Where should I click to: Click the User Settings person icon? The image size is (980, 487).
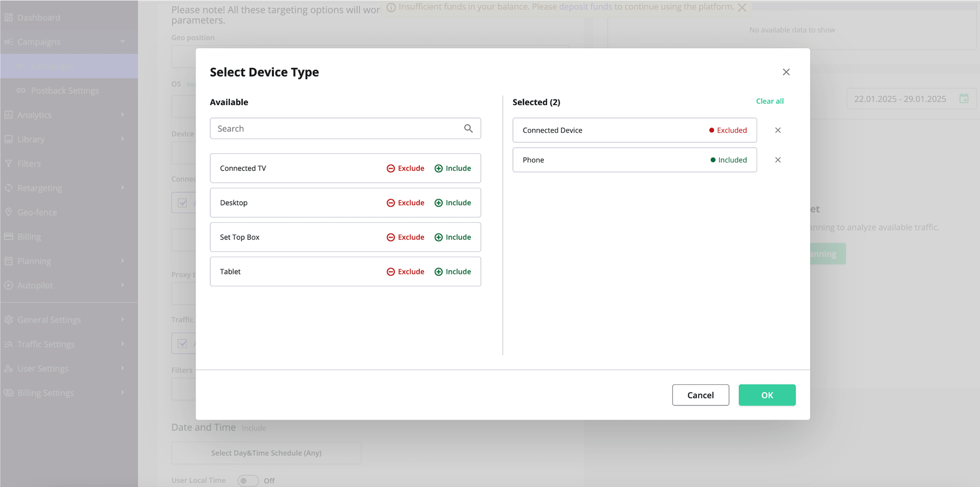point(8,368)
